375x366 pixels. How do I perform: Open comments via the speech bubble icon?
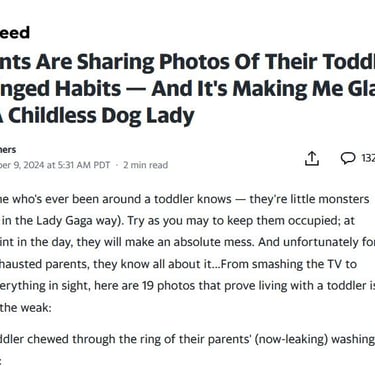348,158
